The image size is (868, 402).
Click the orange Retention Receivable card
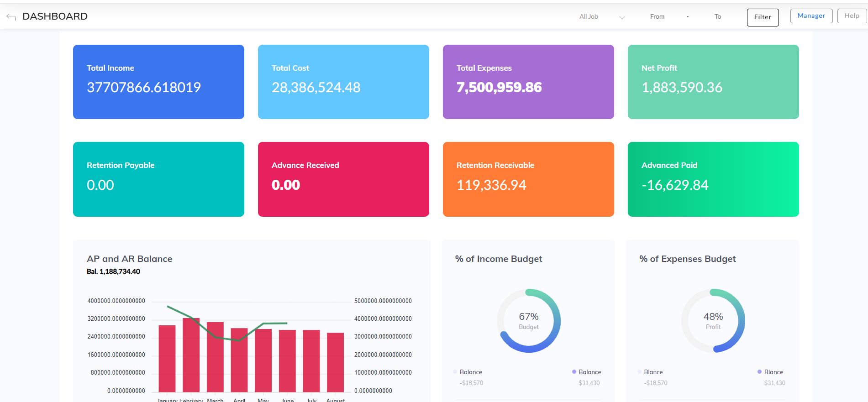click(528, 179)
